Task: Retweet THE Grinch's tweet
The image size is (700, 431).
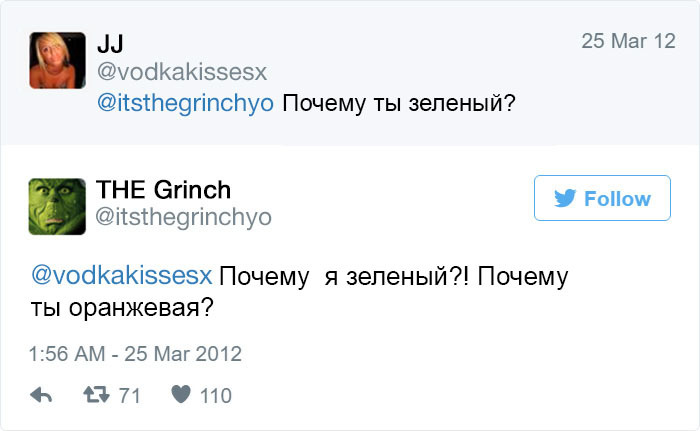Action: click(x=96, y=396)
